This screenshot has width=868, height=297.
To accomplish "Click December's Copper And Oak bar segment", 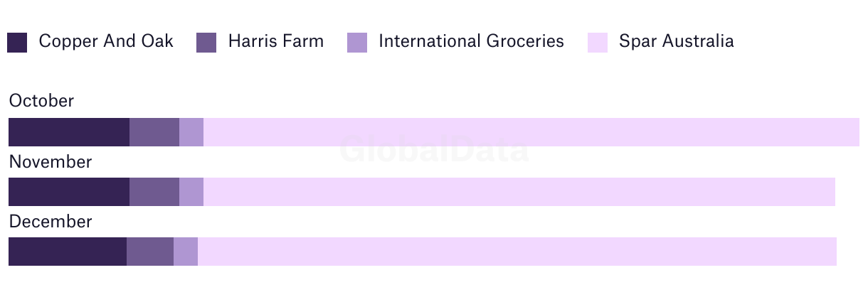I will coord(68,252).
